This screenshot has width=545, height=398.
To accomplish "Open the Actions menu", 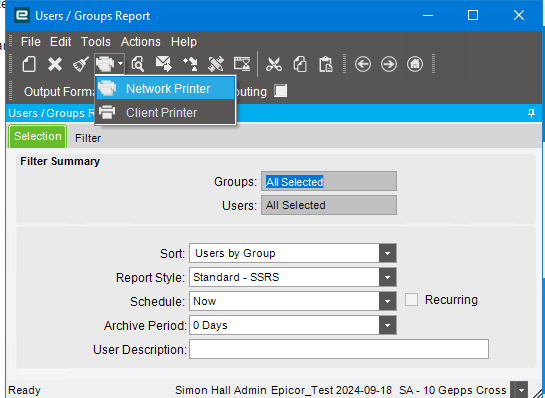I will coord(141,42).
